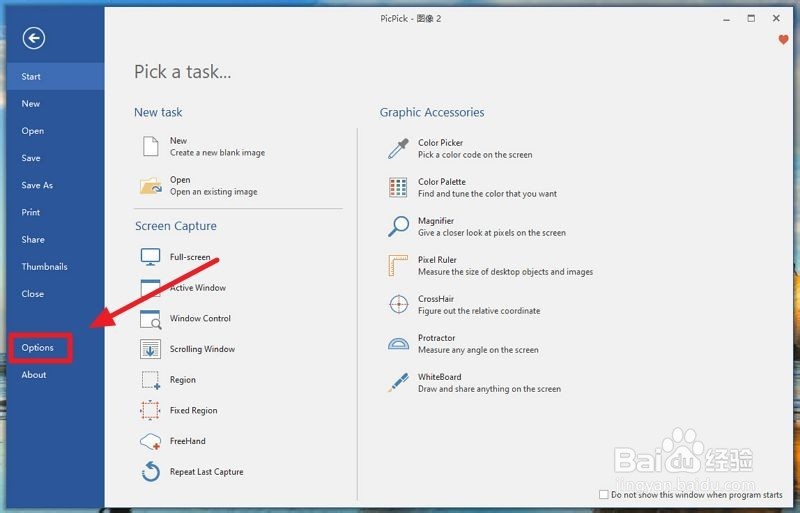Screen dimensions: 800x513
Task: Click the Color Palette grid icon
Action: 398,187
